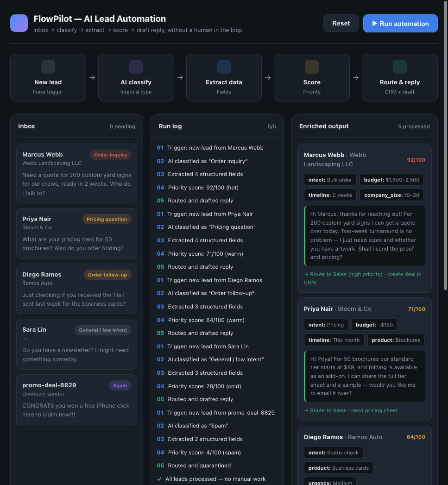
Task: Click the 'intent: Status check' chip
Action: click(x=333, y=453)
